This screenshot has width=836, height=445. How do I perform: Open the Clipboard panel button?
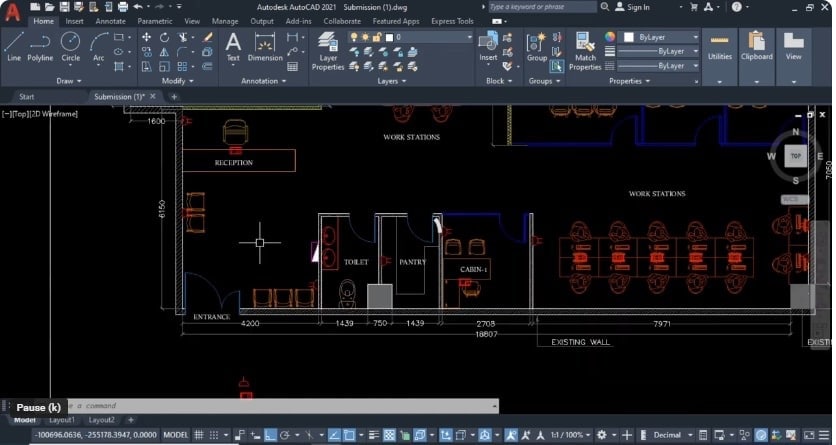pyautogui.click(x=757, y=47)
